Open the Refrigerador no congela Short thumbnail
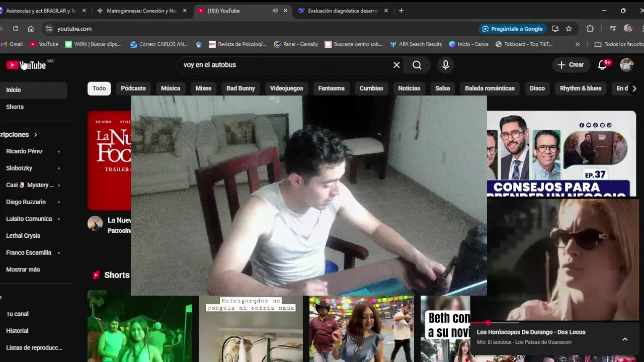644x362 pixels. click(251, 329)
